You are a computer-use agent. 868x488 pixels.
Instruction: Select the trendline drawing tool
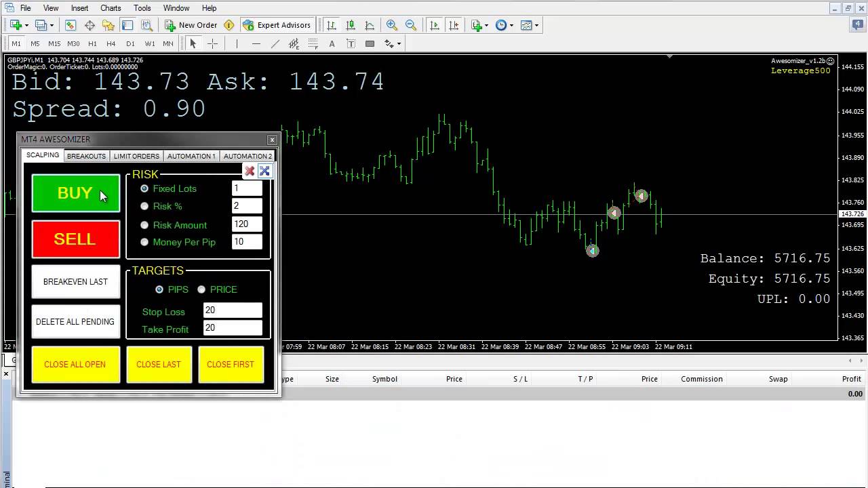coord(275,43)
